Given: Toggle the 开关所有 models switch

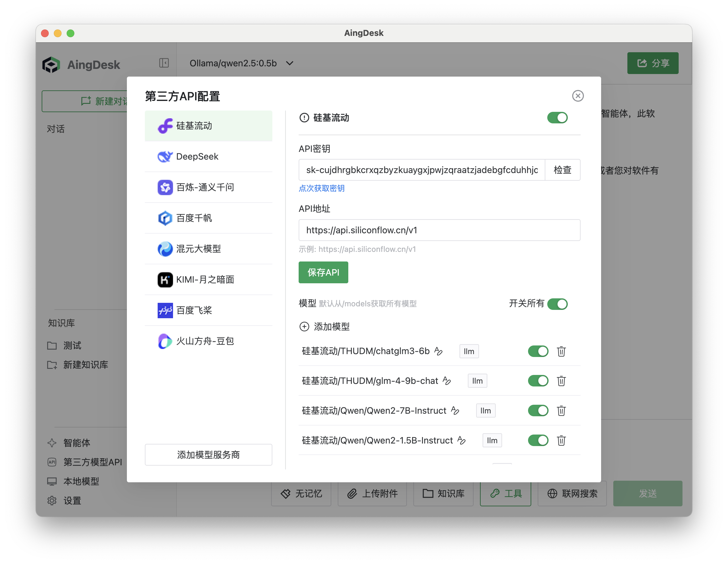Looking at the screenshot, I should pos(557,304).
